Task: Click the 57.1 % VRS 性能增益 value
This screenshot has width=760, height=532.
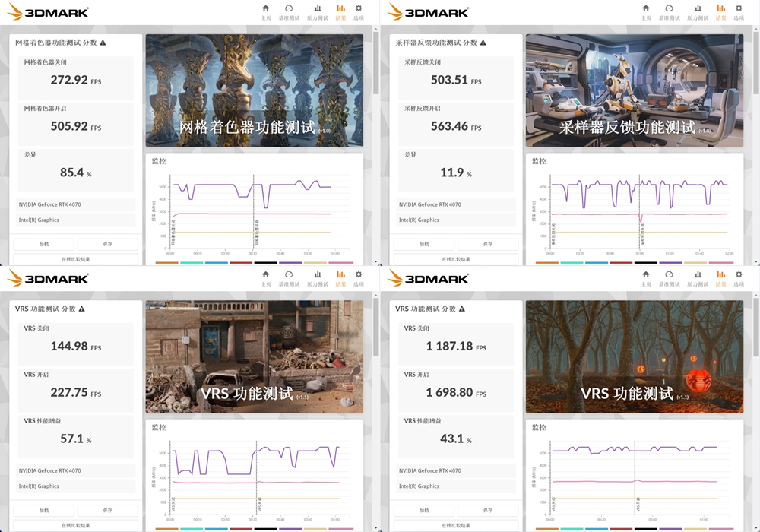Action: pos(75,439)
